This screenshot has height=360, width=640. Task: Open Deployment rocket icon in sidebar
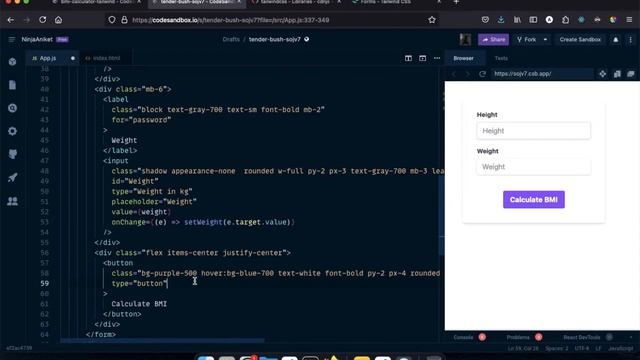[13, 178]
